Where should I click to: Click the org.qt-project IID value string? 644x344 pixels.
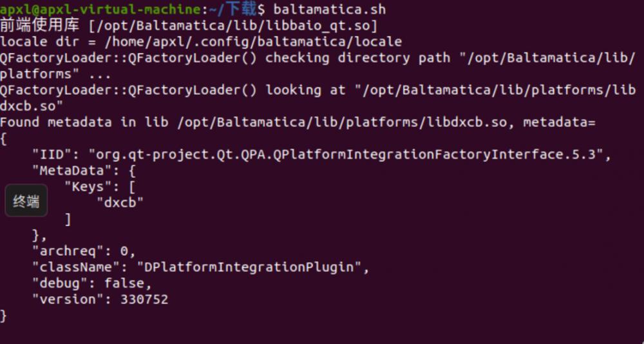[x=348, y=154]
